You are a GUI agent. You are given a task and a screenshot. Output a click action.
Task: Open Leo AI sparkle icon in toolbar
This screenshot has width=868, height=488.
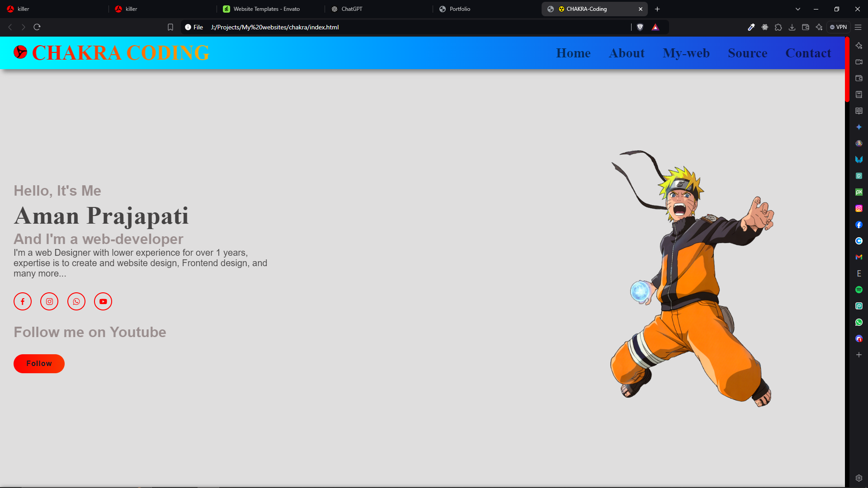819,27
